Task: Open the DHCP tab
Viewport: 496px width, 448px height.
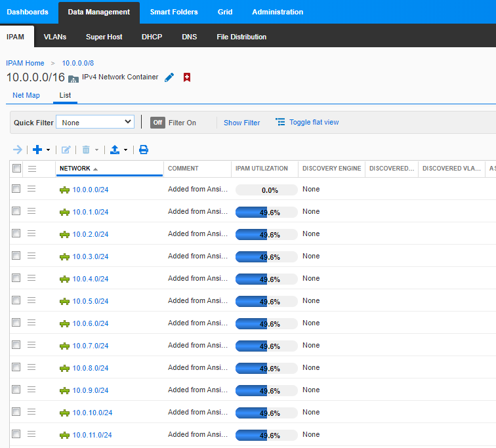Action: [x=152, y=37]
